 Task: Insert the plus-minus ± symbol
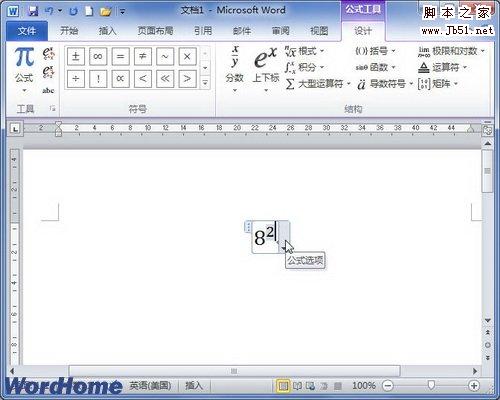tap(76, 56)
